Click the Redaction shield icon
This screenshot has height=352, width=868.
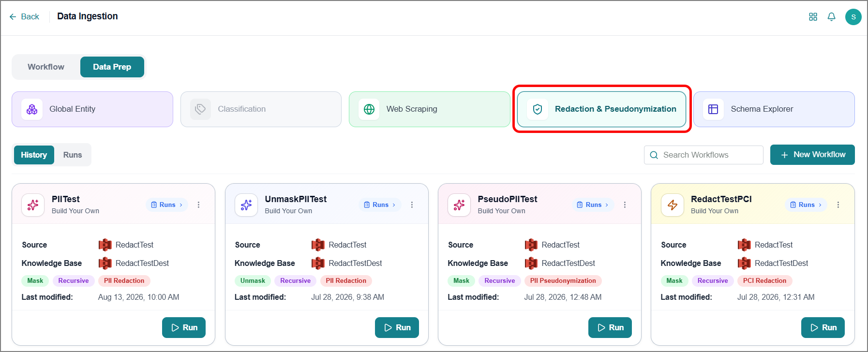click(x=538, y=109)
